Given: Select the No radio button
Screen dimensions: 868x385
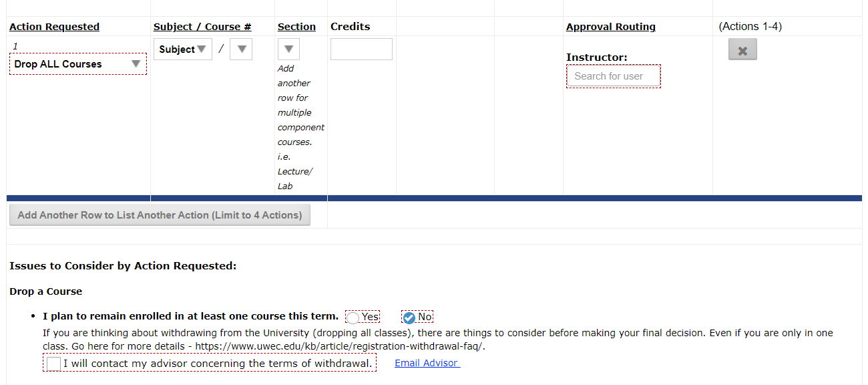Looking at the screenshot, I should pyautogui.click(x=409, y=317).
